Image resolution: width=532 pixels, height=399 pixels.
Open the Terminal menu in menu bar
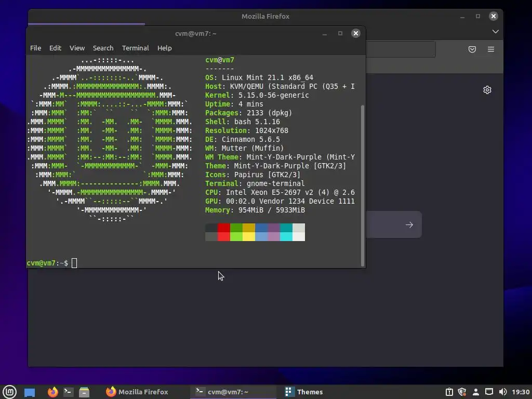tap(136, 48)
